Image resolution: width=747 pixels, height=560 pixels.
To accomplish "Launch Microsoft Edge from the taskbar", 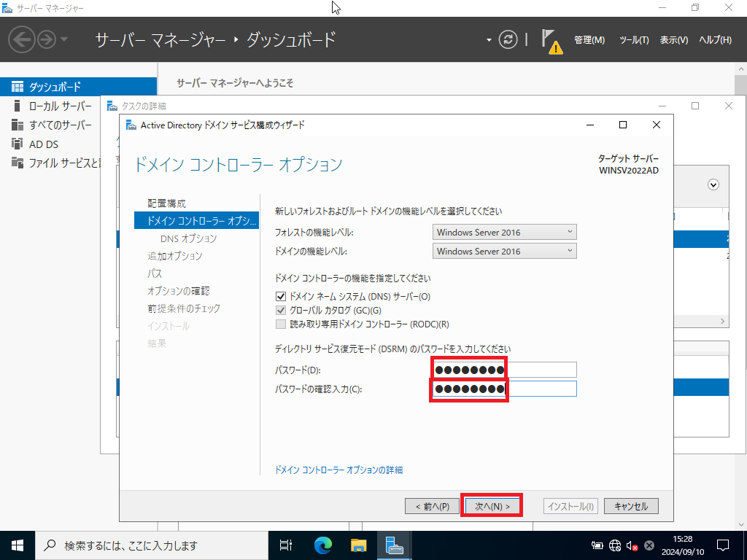I will click(x=323, y=545).
